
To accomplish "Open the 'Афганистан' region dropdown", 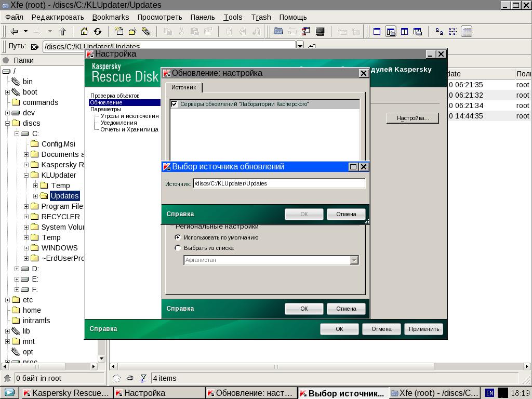I will click(x=354, y=260).
